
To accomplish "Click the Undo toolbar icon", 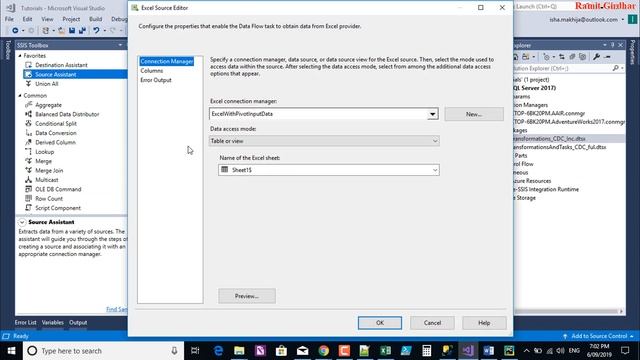I will click(96, 31).
